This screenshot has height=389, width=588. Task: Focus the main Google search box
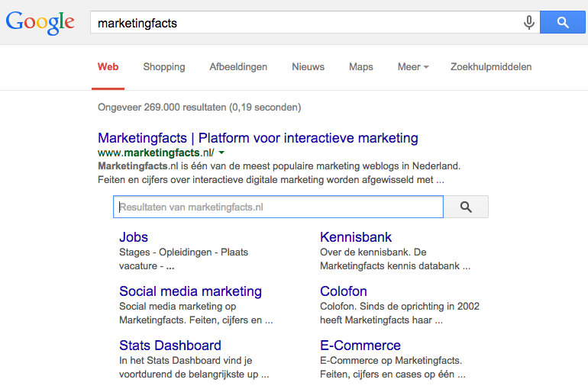pos(305,23)
